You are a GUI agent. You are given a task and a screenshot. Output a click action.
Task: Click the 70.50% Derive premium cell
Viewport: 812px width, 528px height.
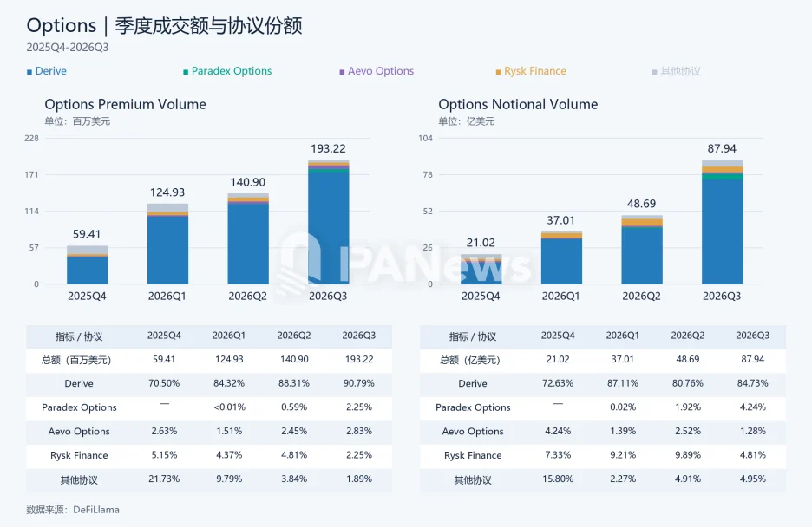point(164,383)
